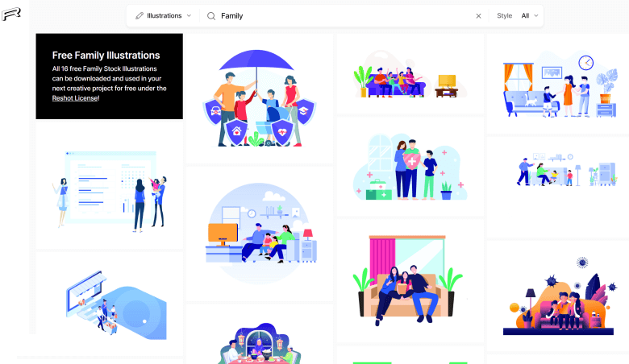Image resolution: width=629 pixels, height=364 pixels.
Task: Open the family holding health shield illustration
Action: 410,167
